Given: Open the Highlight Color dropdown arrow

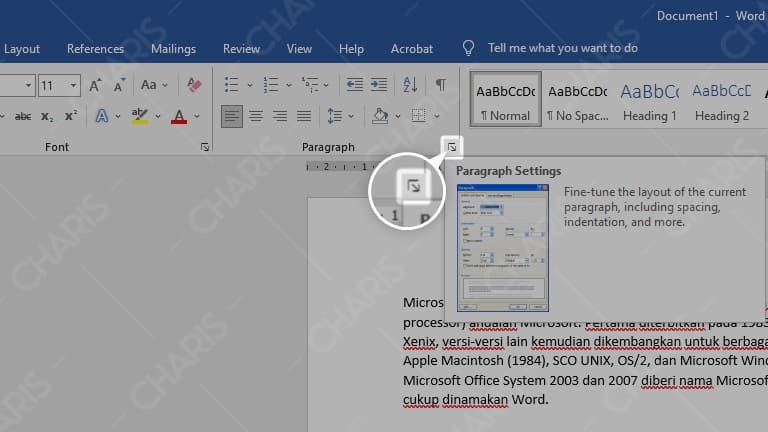Looking at the screenshot, I should click(x=158, y=117).
